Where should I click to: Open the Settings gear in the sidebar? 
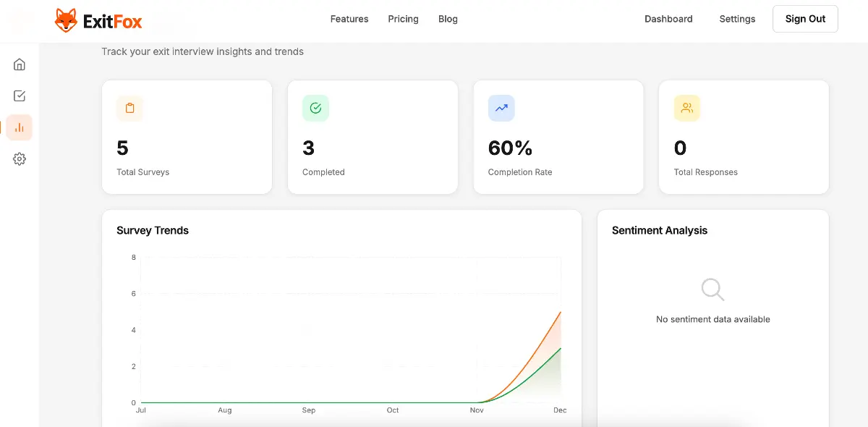coord(19,158)
